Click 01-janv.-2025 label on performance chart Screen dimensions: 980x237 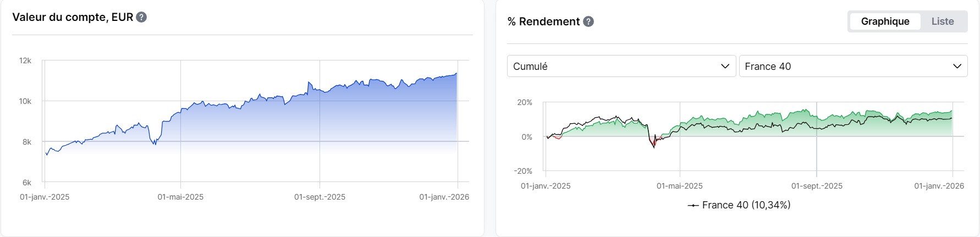pos(546,186)
